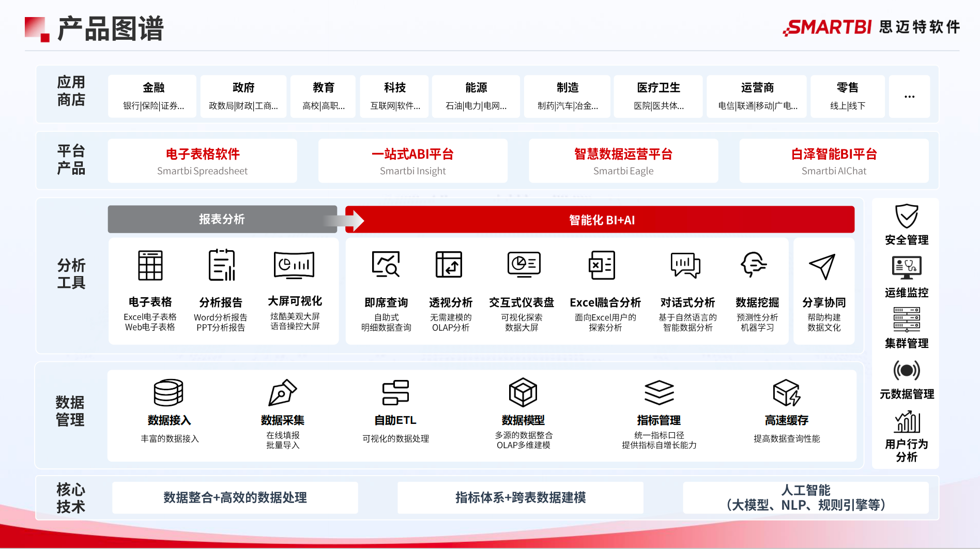Click the 分享协同 paper plane icon
Image resolution: width=980 pixels, height=549 pixels.
click(x=822, y=266)
